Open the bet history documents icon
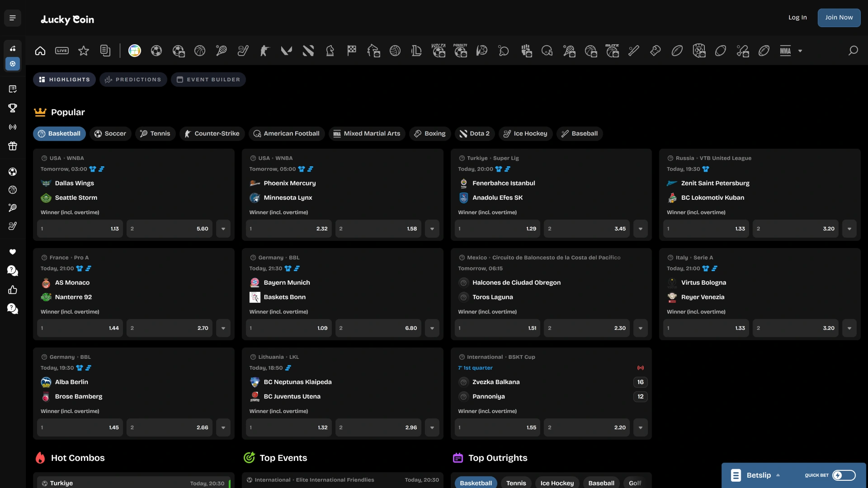Viewport: 868px width, 488px height. pyautogui.click(x=105, y=51)
